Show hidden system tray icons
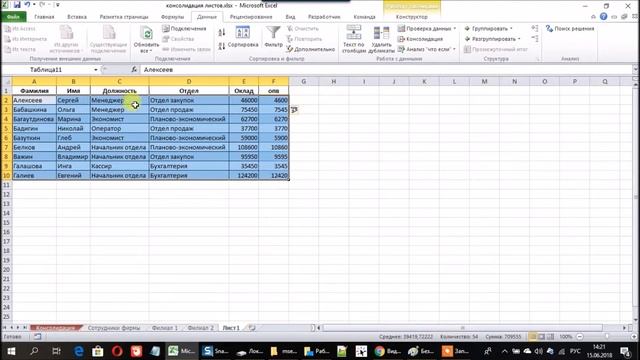Image resolution: width=640 pixels, height=360 pixels. coord(505,351)
